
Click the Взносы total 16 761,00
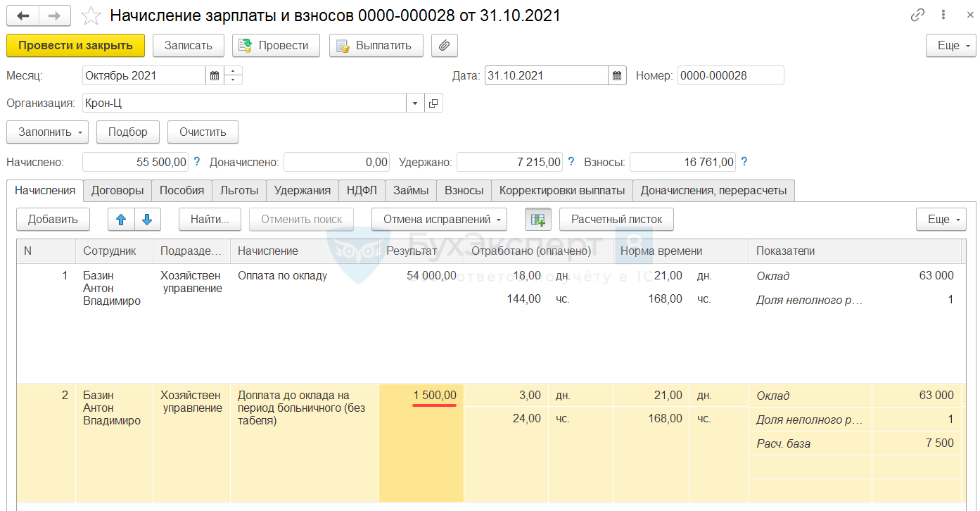683,163
